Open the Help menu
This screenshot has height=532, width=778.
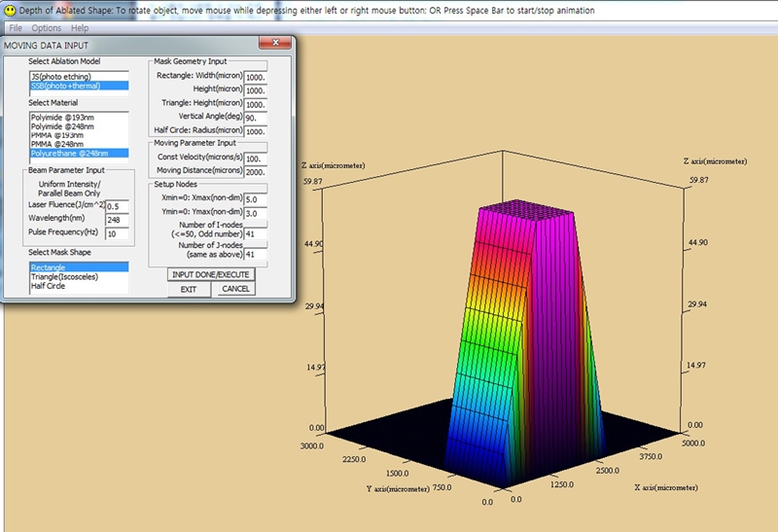click(80, 28)
